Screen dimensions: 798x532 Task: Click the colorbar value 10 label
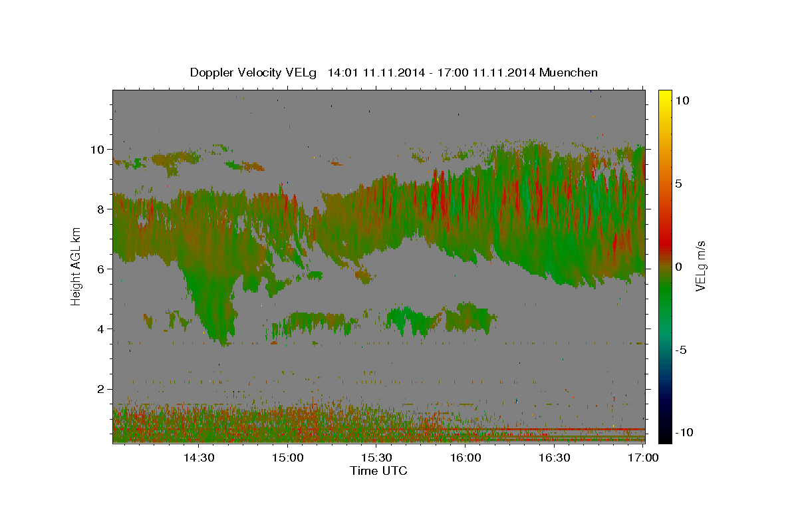click(683, 100)
